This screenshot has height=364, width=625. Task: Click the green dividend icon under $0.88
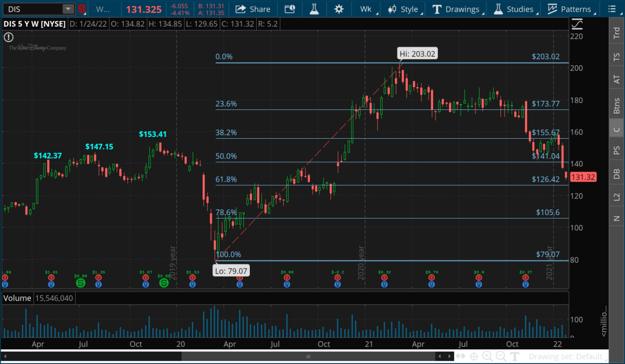[x=81, y=283]
